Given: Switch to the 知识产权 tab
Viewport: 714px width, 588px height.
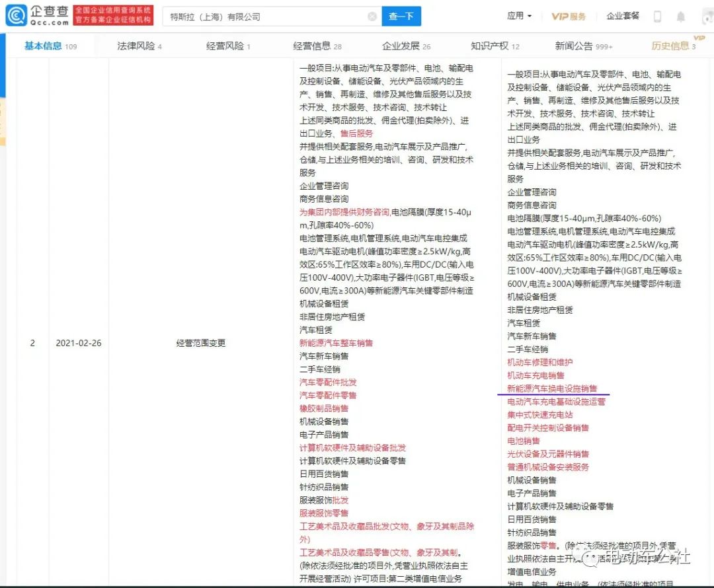Looking at the screenshot, I should pyautogui.click(x=495, y=46).
